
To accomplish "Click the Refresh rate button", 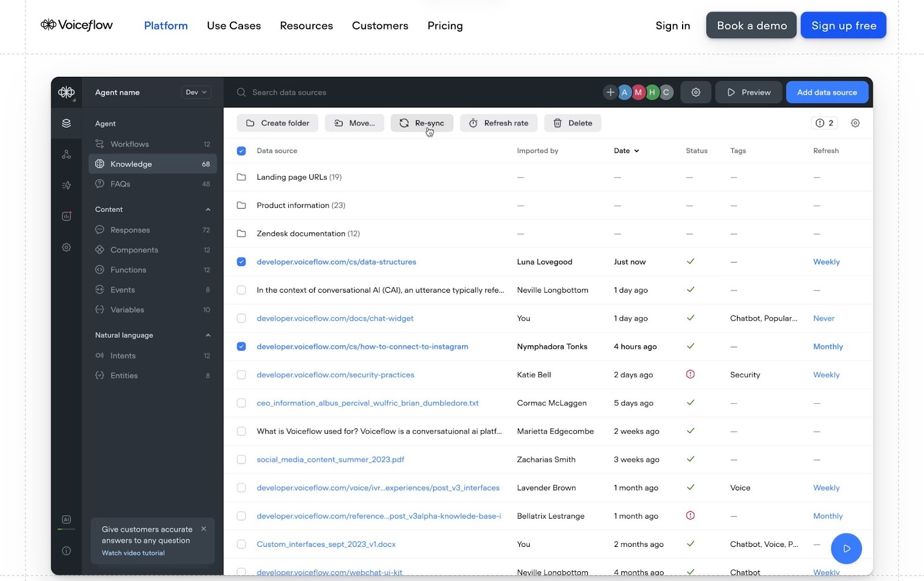I will tap(499, 123).
